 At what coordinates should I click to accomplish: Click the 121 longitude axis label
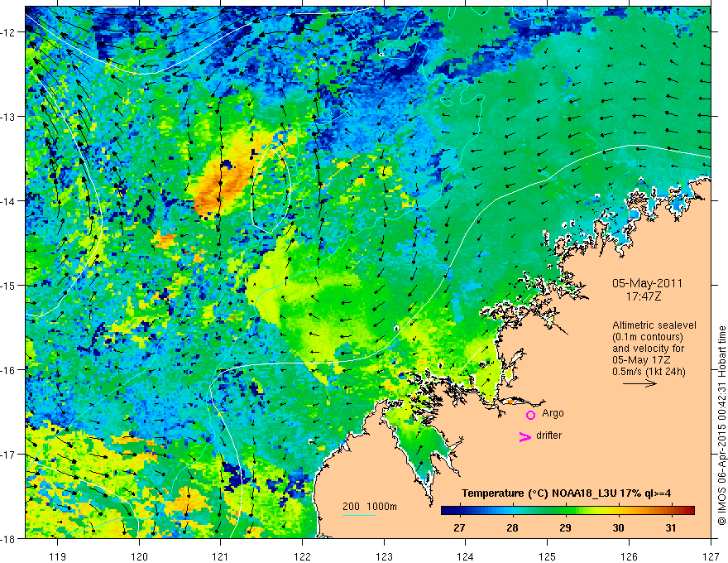(x=221, y=556)
